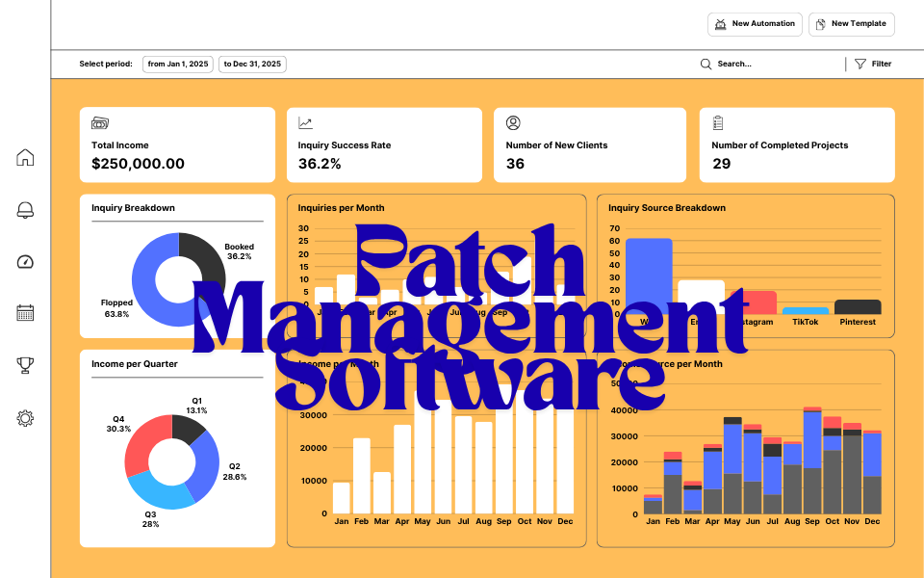Click the Q1 segment of Income per Quarter donut

pyautogui.click(x=188, y=428)
